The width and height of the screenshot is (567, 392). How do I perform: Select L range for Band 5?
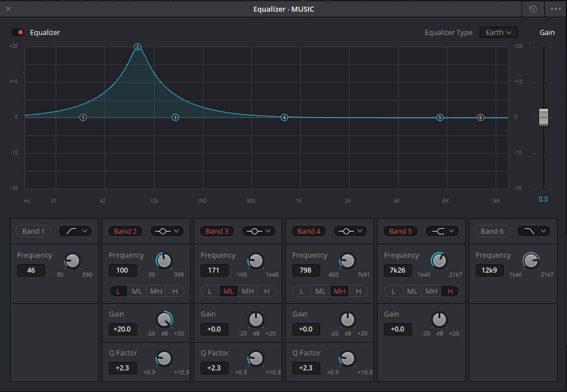tap(394, 291)
